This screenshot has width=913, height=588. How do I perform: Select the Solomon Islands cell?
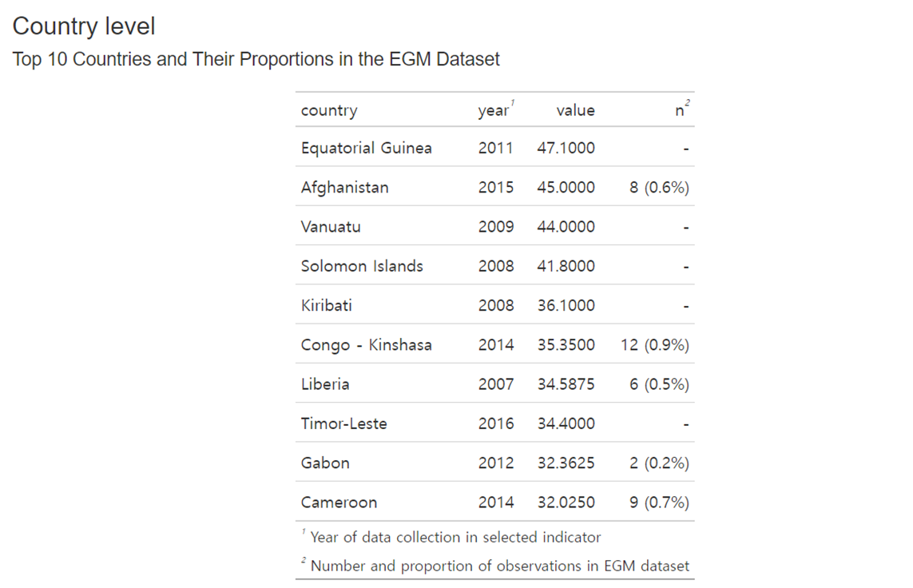tap(362, 266)
